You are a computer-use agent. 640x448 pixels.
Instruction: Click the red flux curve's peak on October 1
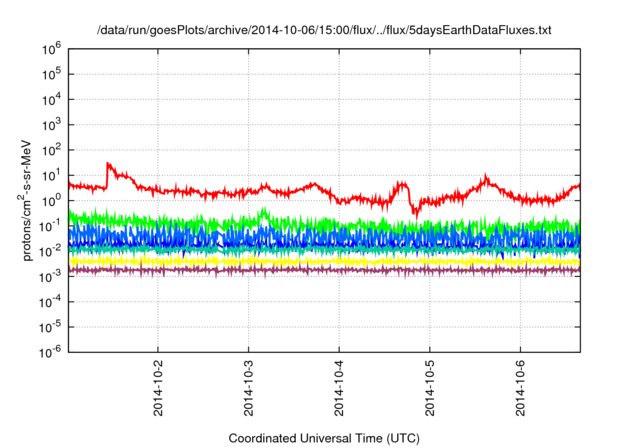pos(108,165)
